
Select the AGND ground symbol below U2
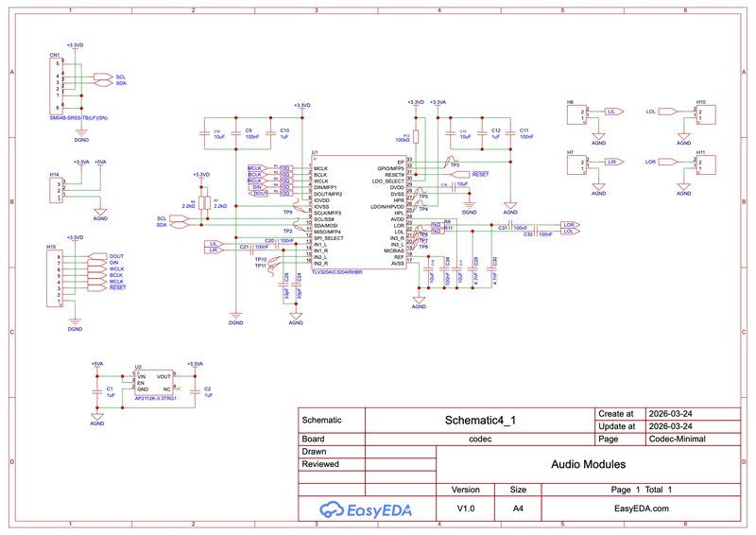point(97,418)
